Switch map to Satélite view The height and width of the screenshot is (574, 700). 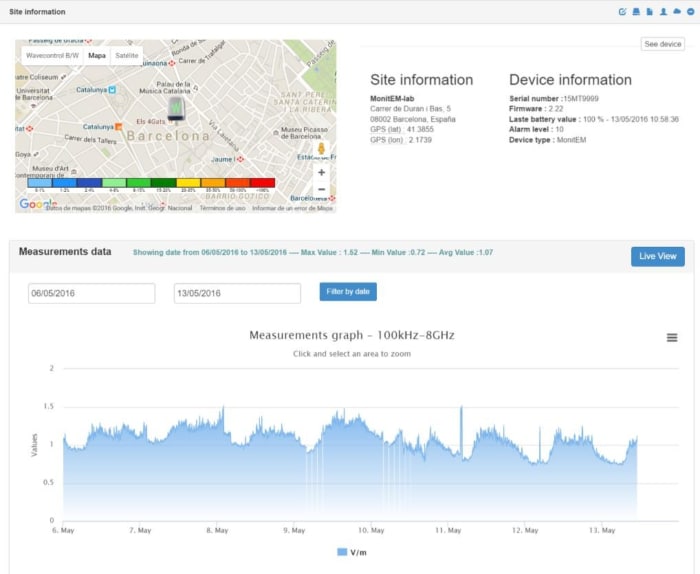126,56
